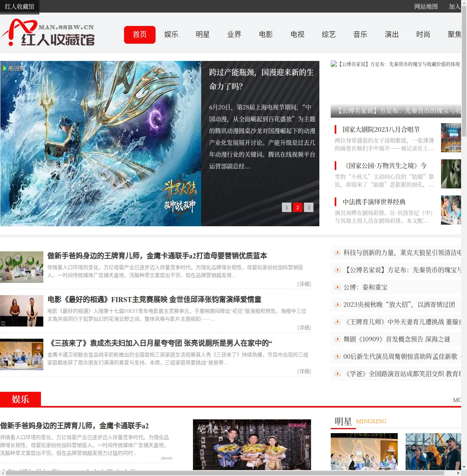
Task: Click thumbnail for 三孩来了 news item
Action: (x=22, y=354)
